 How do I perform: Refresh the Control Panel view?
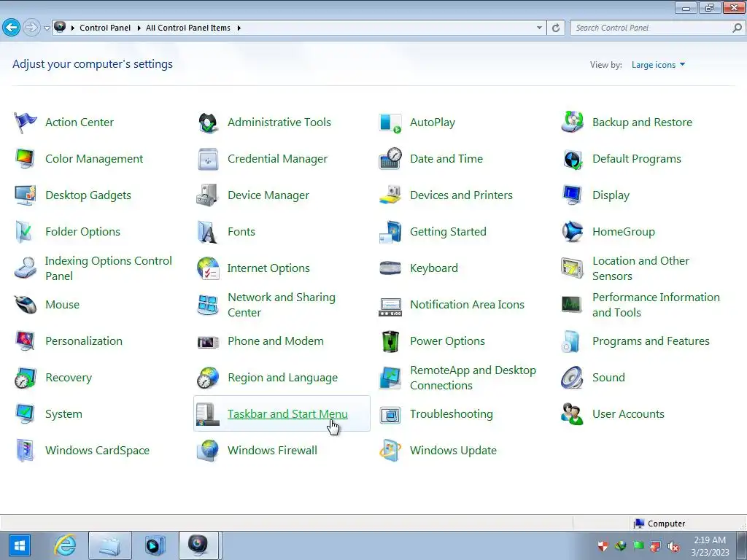tap(555, 28)
